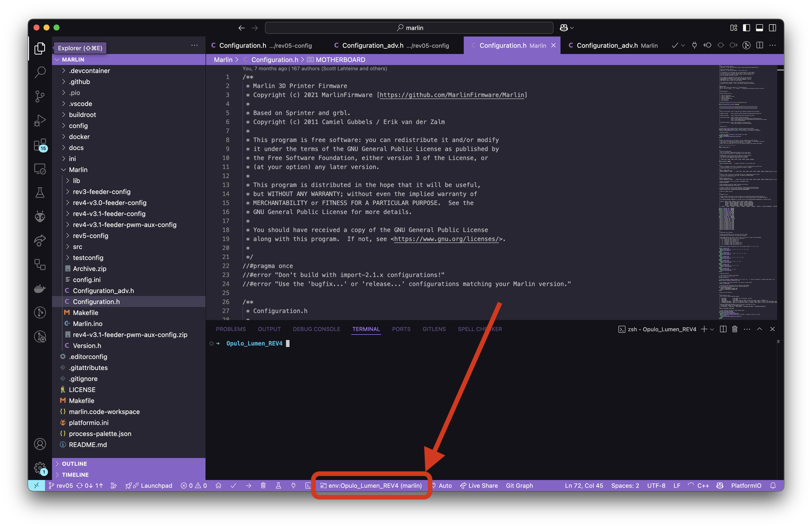Open the Accounts icon in activity bar

tap(40, 444)
